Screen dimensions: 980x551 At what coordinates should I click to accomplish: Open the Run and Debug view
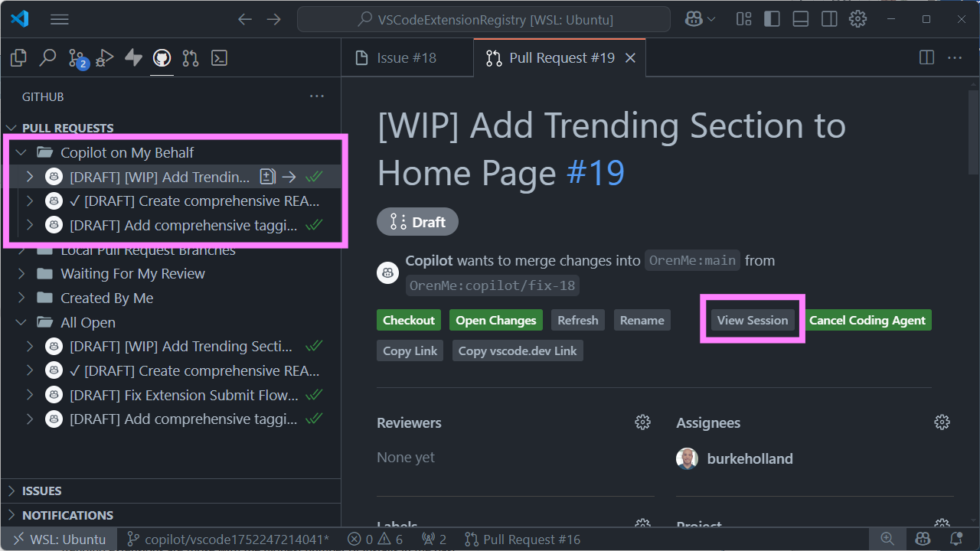tap(104, 57)
